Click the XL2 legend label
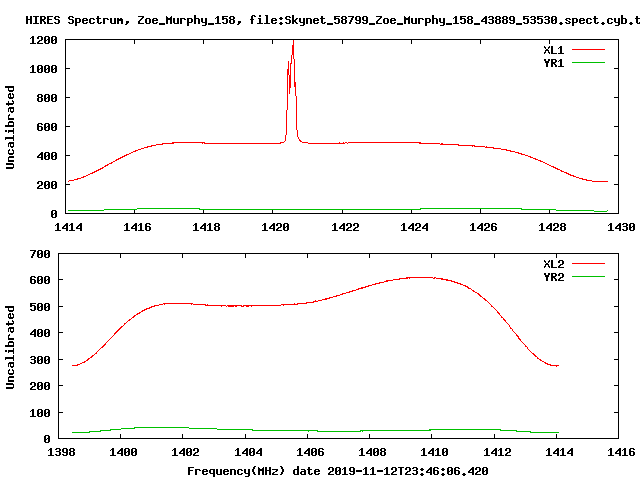The height and width of the screenshot is (480, 640). point(553,264)
